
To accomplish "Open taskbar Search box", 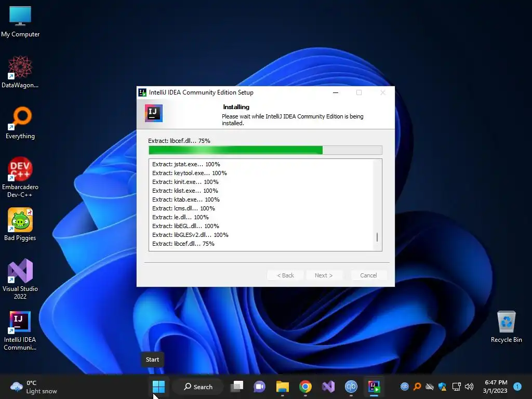I will tap(198, 387).
